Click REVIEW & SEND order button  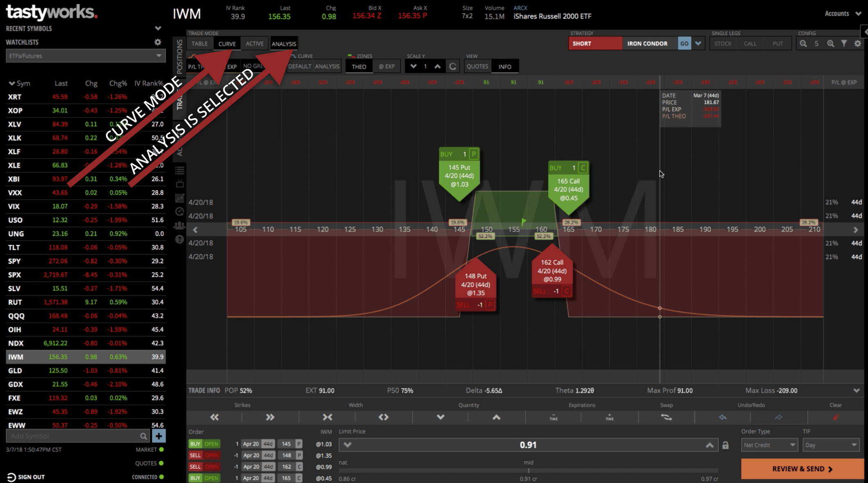802,469
